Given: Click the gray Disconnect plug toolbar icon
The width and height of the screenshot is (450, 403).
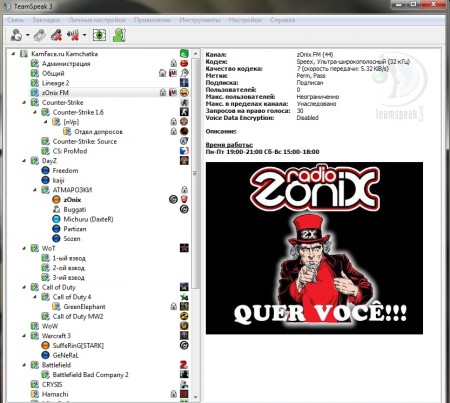Looking at the screenshot, I should pos(40,35).
